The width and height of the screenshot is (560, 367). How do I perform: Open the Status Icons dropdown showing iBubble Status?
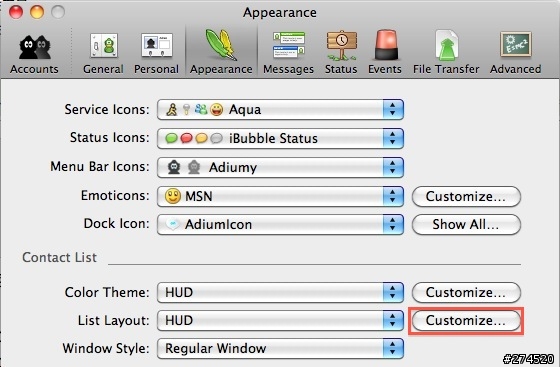click(x=280, y=139)
